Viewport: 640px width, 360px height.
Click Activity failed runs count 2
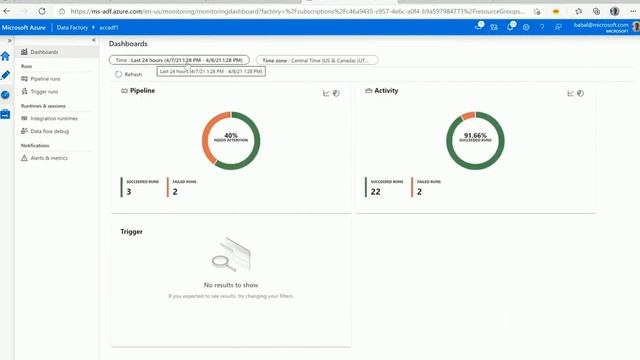click(419, 192)
